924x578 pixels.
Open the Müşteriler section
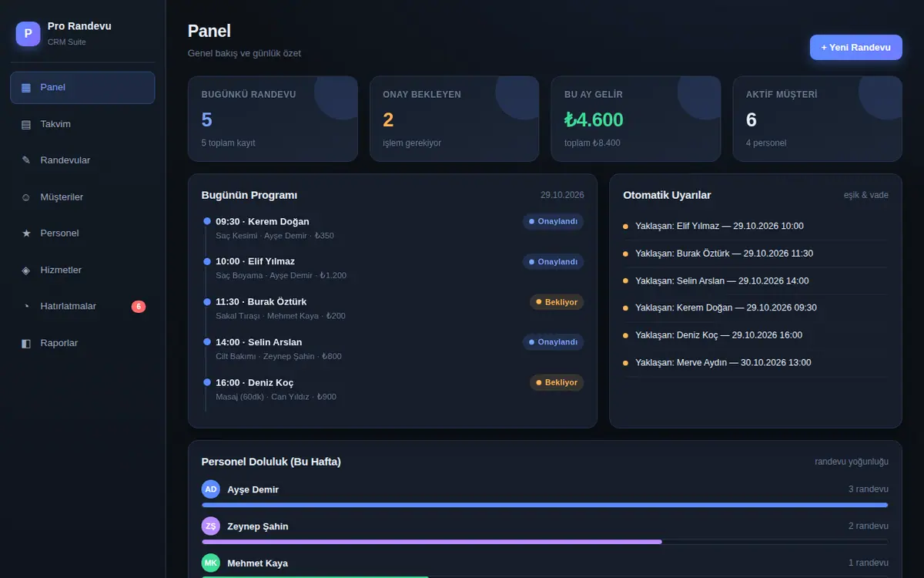[x=82, y=197]
